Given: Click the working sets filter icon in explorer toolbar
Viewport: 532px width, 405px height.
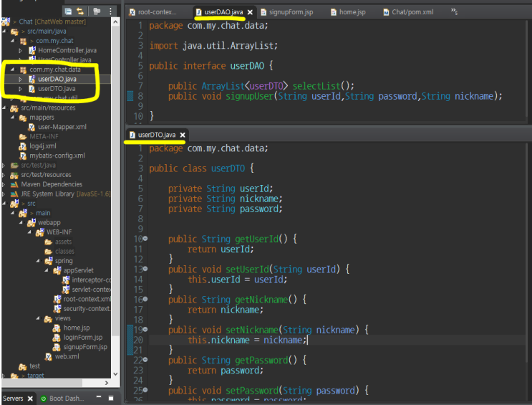Looking at the screenshot, I should [97, 11].
